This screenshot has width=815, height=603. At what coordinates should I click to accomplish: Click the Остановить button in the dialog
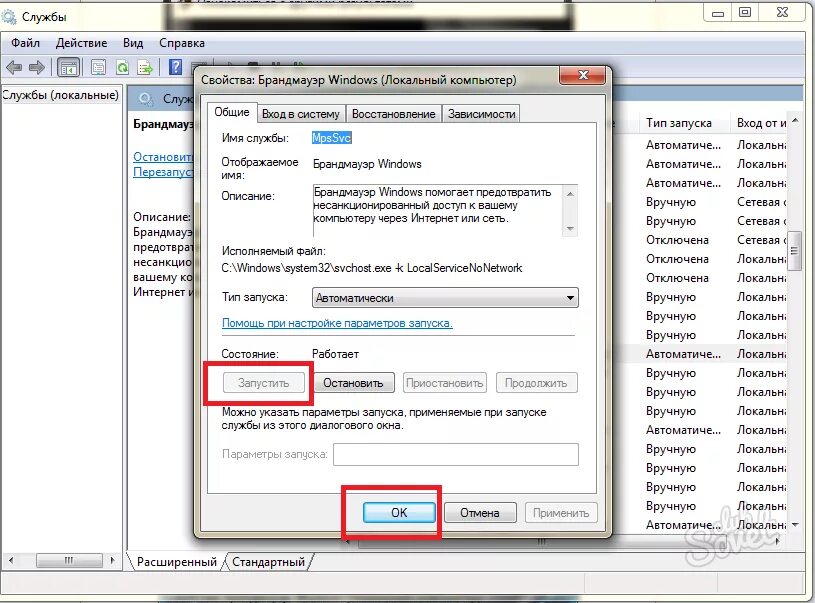(353, 383)
